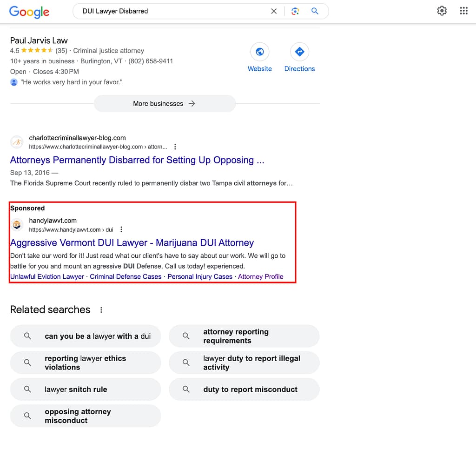
Task: Click the charlottecriminallawyer-blog.com site name text
Action: 78,138
